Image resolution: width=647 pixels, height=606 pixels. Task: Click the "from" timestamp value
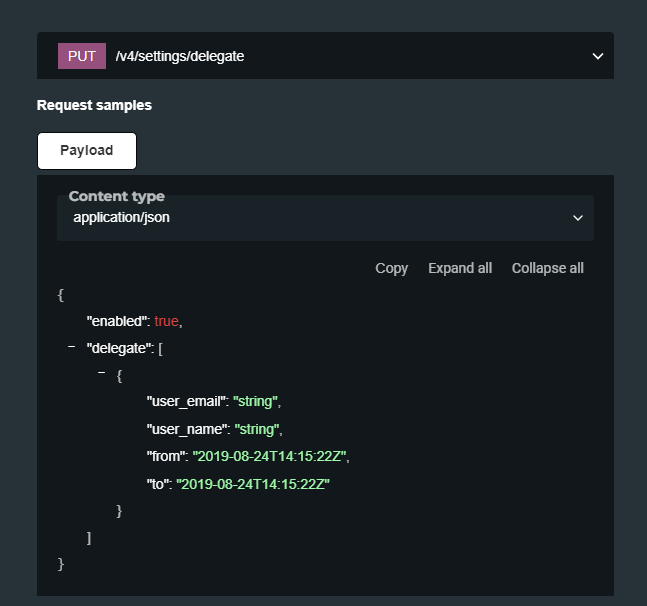pos(269,456)
